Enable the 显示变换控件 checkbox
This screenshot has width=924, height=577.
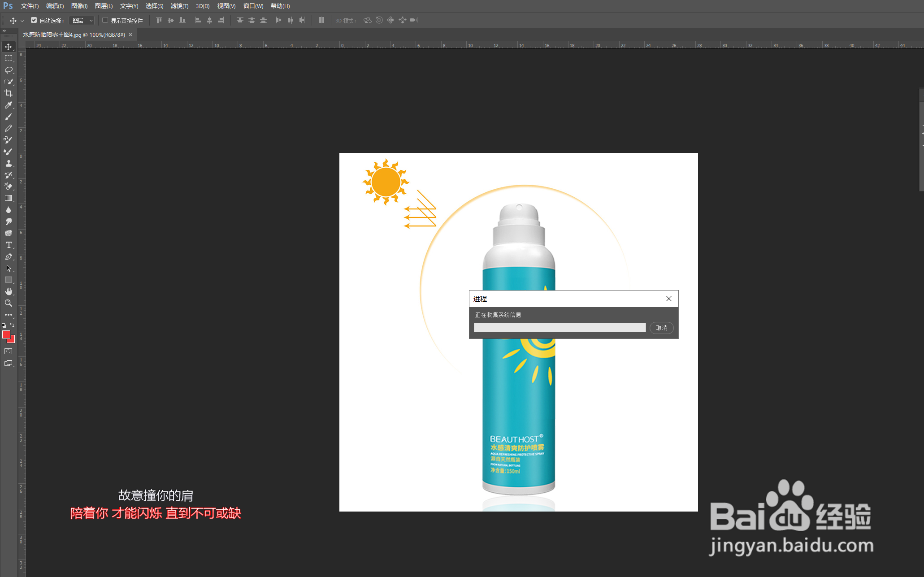pos(105,20)
